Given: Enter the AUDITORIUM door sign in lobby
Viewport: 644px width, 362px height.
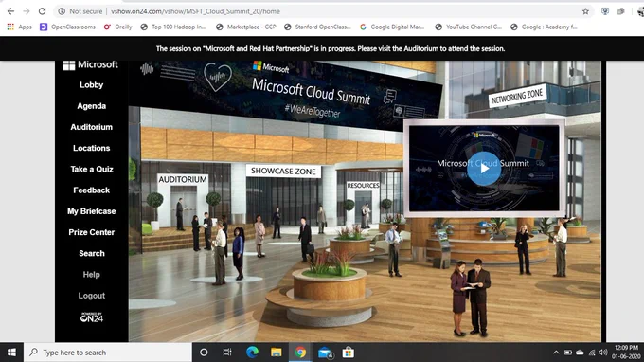Looking at the screenshot, I should [x=183, y=179].
